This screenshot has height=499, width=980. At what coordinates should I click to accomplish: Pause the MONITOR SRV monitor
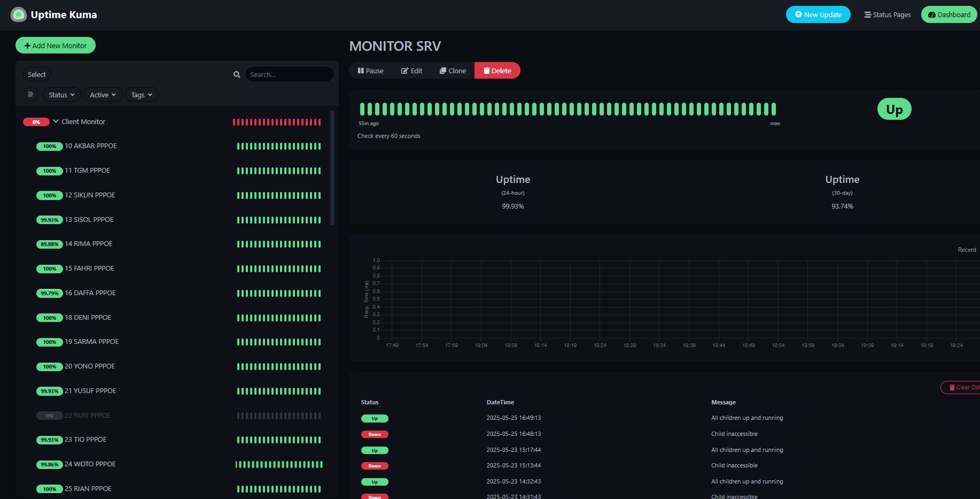pos(370,71)
